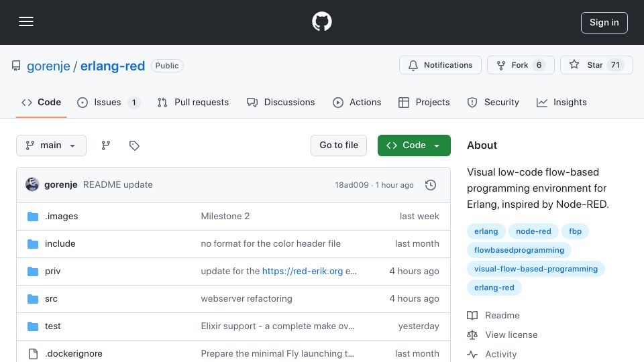Screen dimensions: 644x362
Task: Open 'no format for the color header file' commit
Action: point(270,244)
